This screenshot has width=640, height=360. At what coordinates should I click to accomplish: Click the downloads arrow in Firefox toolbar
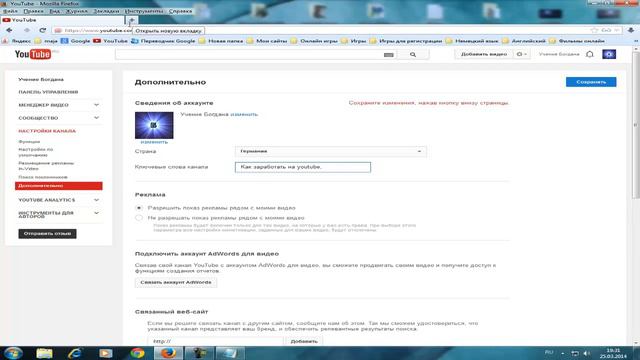tap(631, 30)
